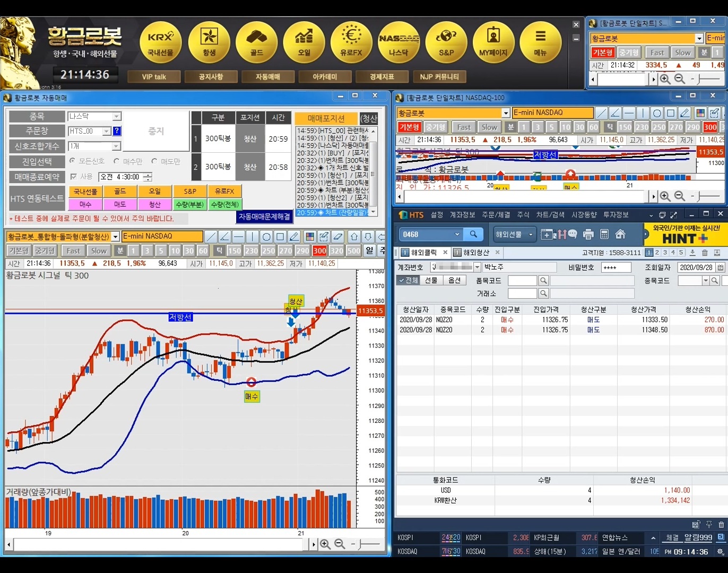
Task: Click the 수량(전체) test button
Action: (225, 204)
